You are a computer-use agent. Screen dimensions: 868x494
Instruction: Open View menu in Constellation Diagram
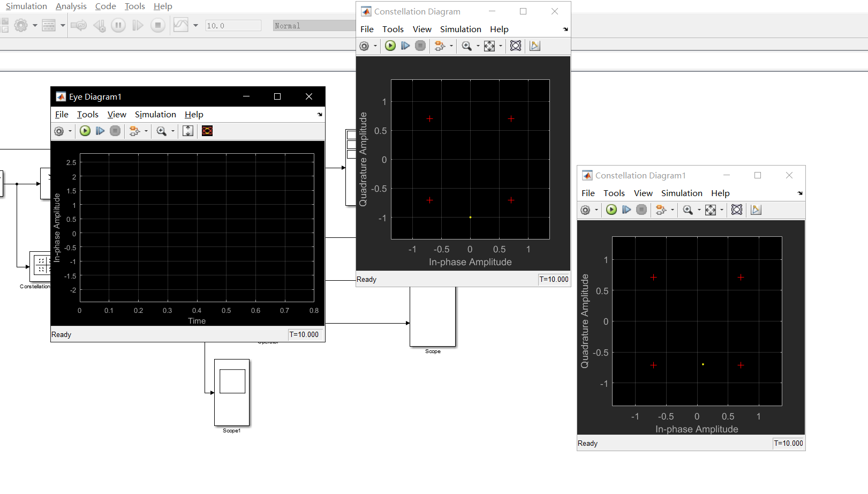coord(422,29)
